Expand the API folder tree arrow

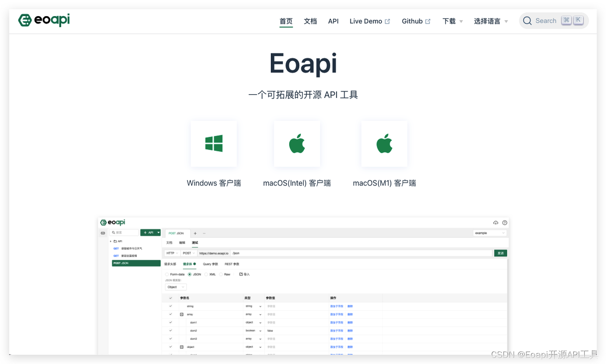coord(111,241)
